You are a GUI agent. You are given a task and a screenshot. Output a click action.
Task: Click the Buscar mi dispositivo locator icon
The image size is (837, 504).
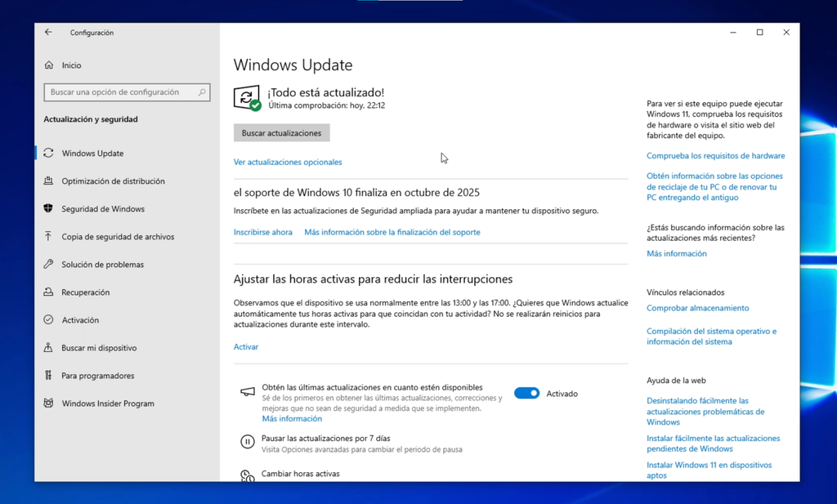coord(48,348)
